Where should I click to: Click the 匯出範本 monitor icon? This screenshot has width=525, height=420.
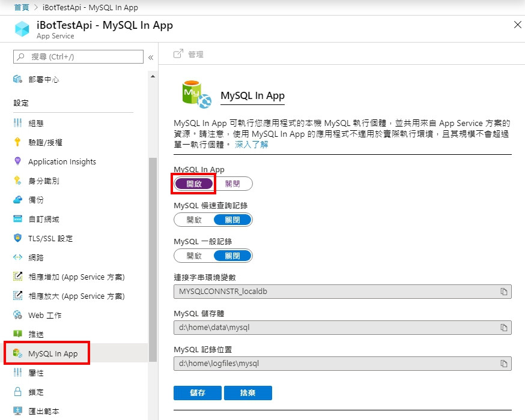(x=17, y=410)
